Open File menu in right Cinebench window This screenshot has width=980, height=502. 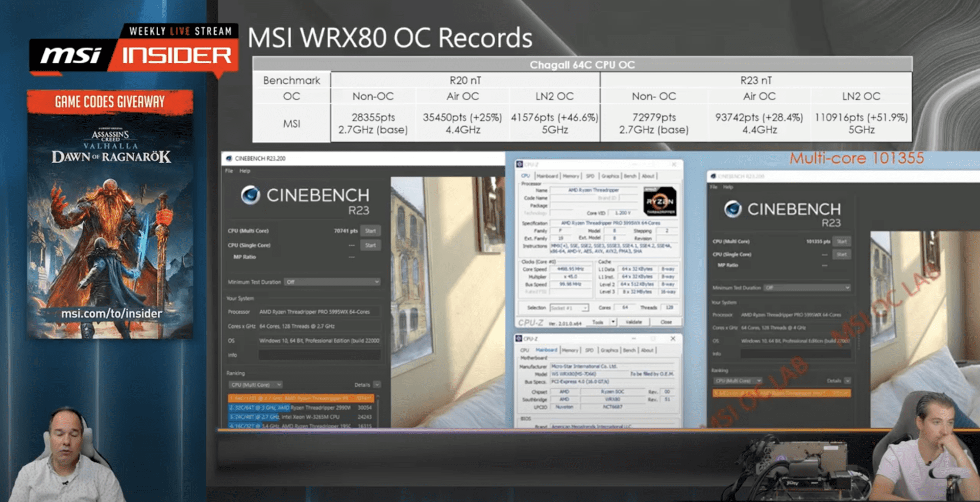[713, 187]
